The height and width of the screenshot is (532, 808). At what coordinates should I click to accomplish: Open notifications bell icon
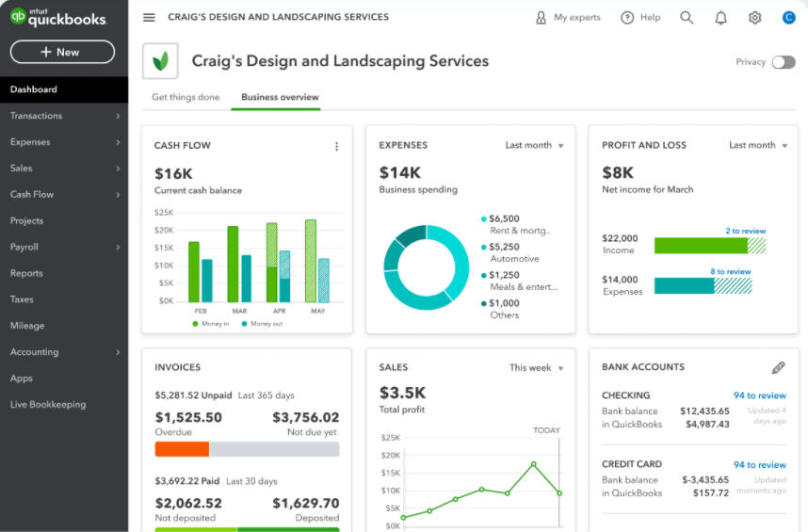click(721, 18)
